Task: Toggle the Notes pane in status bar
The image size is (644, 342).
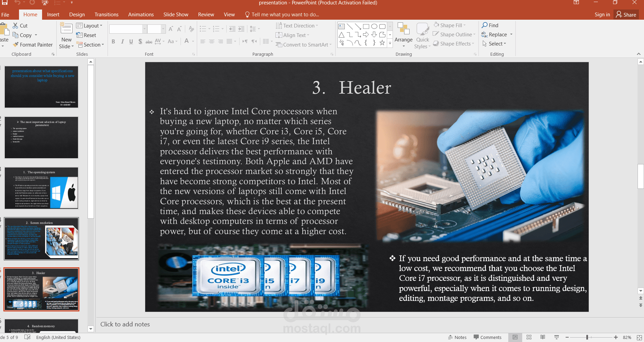Action: pos(457,337)
